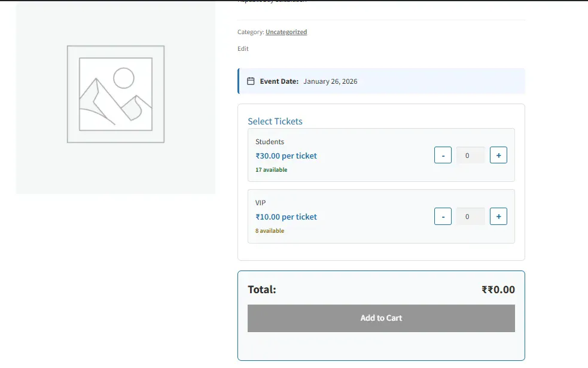The width and height of the screenshot is (588, 368).
Task: Click the mountain image placeholder icon
Action: coord(115,93)
